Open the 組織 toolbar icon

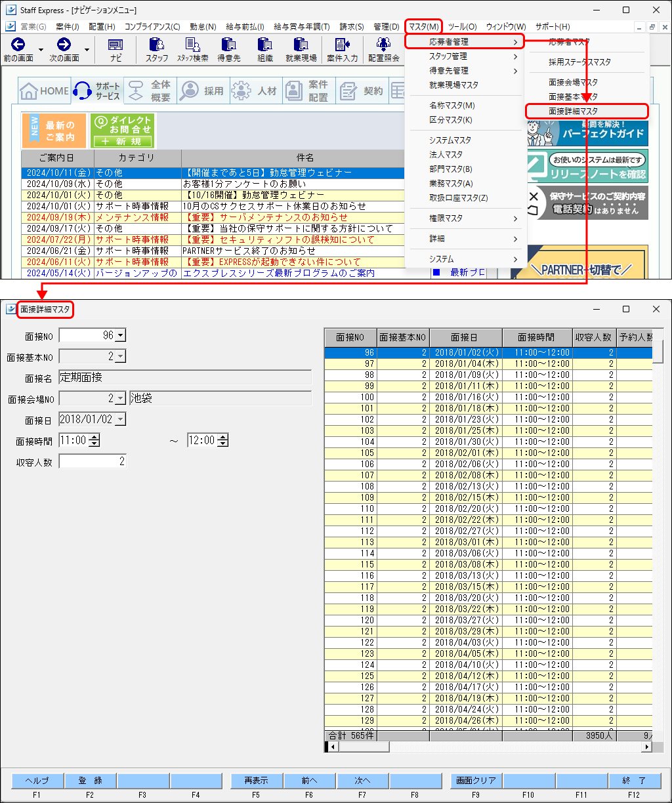pos(265,49)
